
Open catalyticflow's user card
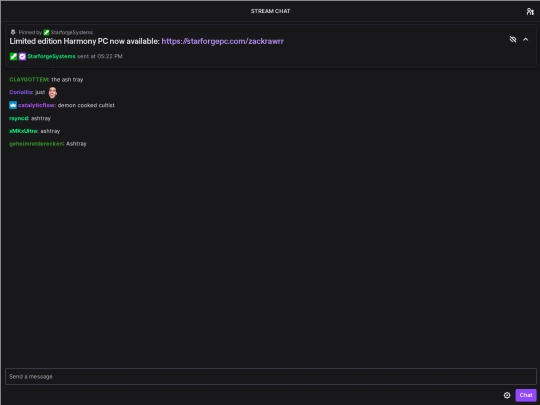37,105
